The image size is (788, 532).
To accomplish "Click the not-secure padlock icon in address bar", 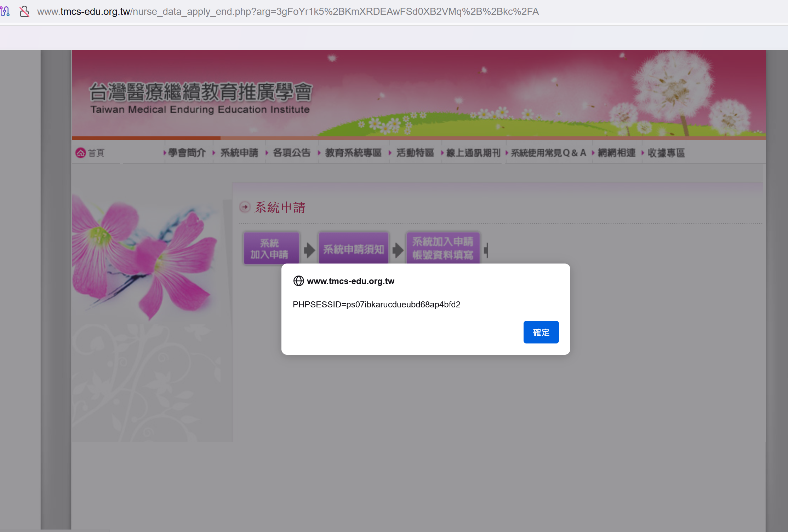I will tap(24, 11).
